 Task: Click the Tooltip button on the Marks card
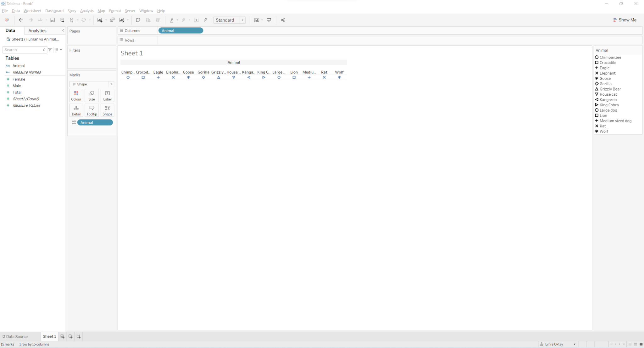(x=92, y=110)
